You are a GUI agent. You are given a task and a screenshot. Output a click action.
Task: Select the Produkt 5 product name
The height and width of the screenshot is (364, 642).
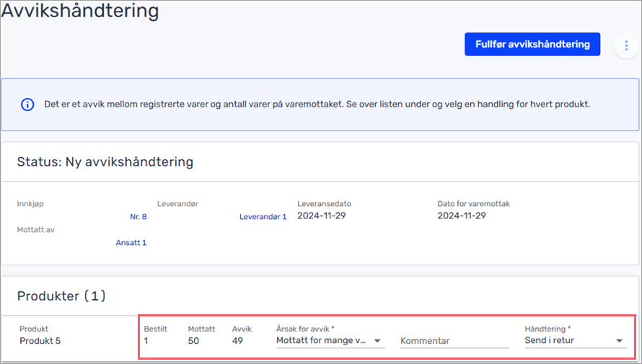pyautogui.click(x=40, y=341)
